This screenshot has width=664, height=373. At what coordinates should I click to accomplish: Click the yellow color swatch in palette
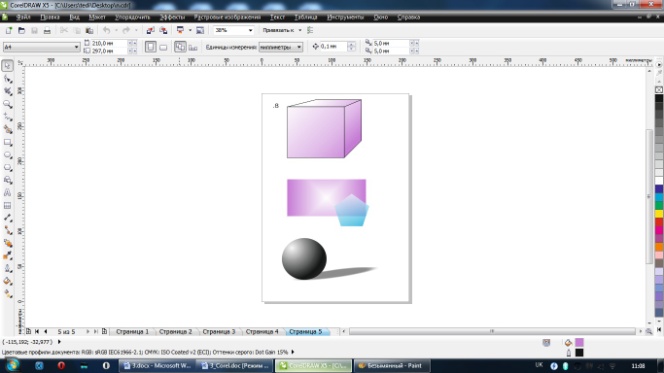pyautogui.click(x=659, y=214)
